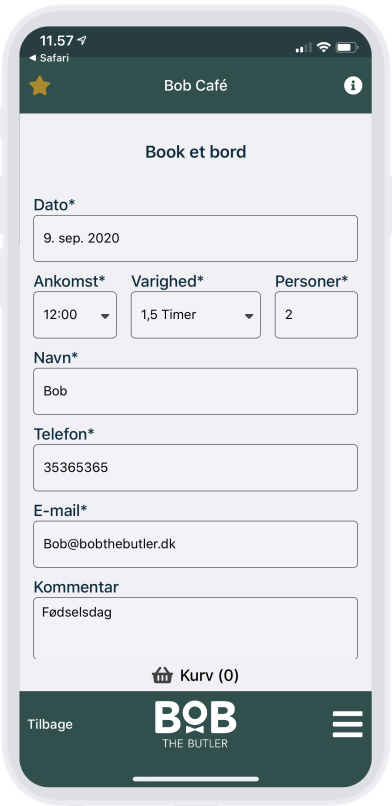Tap the BOB The Butler logo

[195, 724]
